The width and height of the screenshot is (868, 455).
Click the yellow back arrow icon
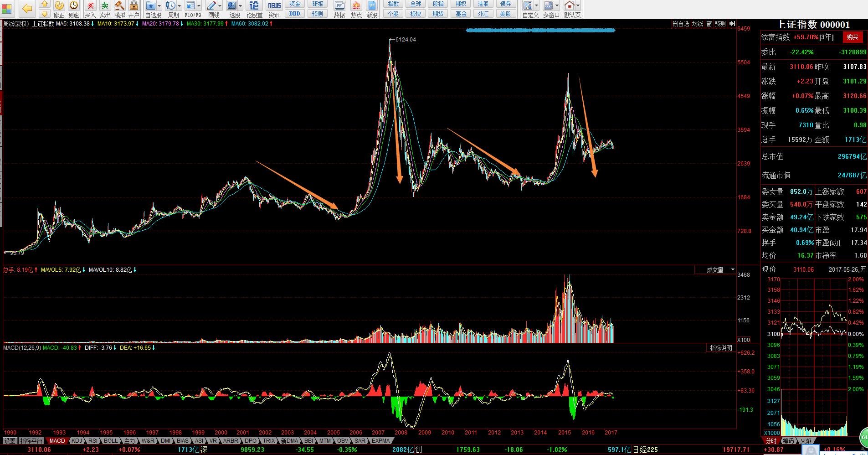[x=27, y=8]
